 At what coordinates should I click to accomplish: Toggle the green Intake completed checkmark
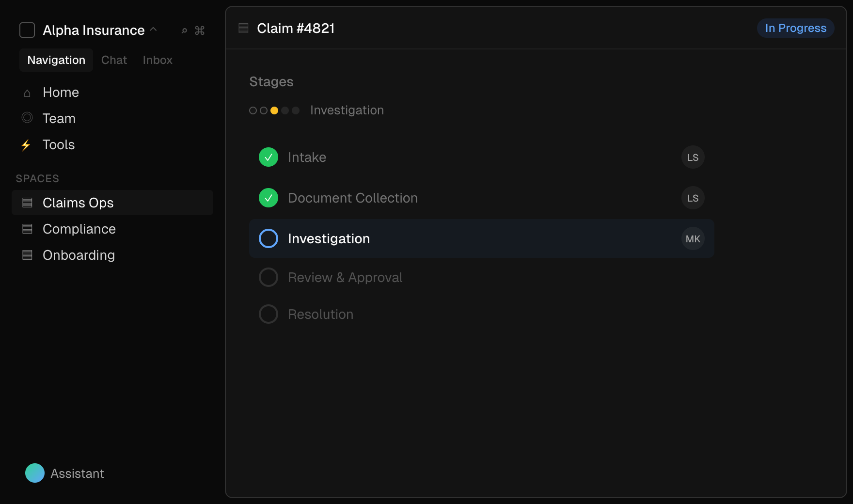pos(269,157)
